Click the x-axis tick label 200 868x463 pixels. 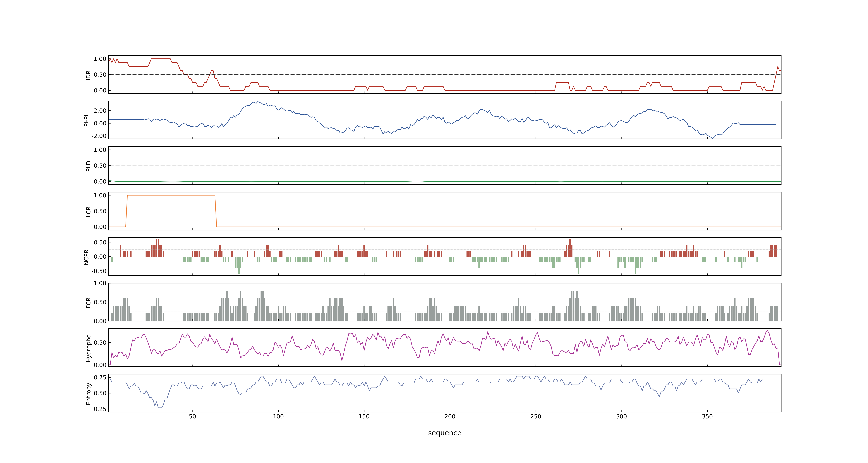tap(450, 416)
